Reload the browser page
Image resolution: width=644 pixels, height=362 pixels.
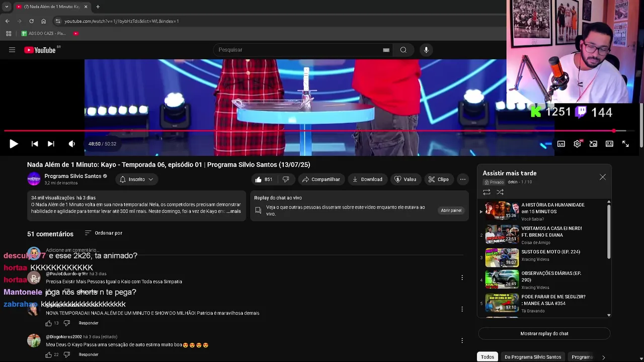tap(31, 21)
